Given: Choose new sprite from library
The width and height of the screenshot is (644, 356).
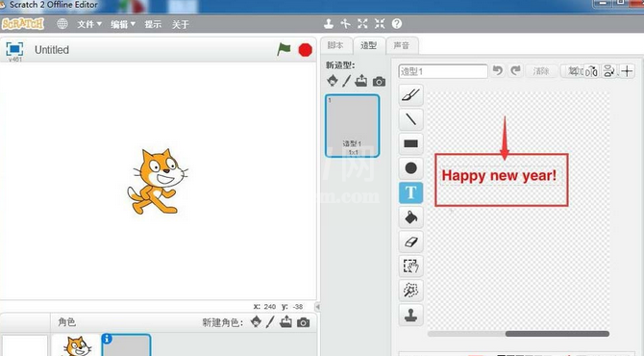Looking at the screenshot, I should (x=256, y=321).
